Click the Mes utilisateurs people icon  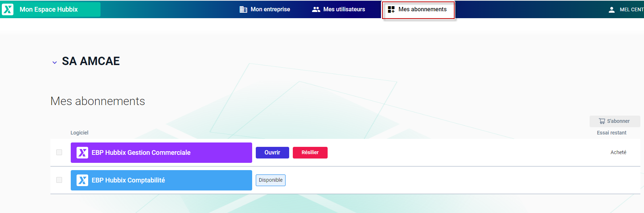tap(316, 9)
